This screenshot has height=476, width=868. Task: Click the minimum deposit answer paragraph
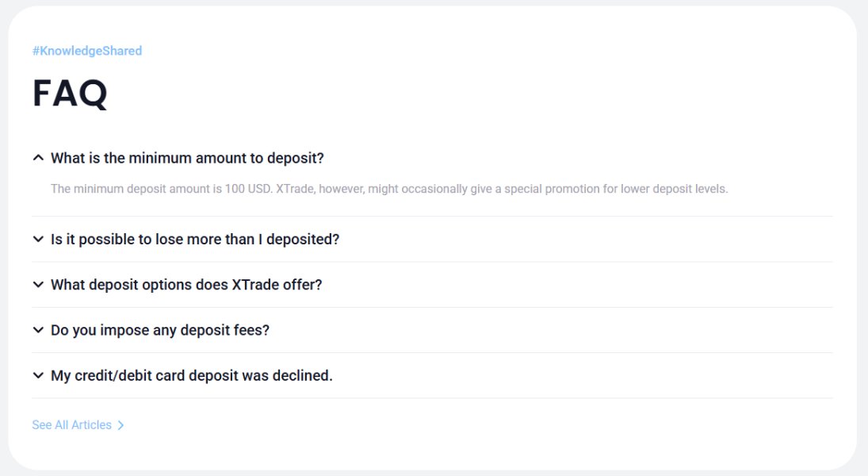[388, 189]
